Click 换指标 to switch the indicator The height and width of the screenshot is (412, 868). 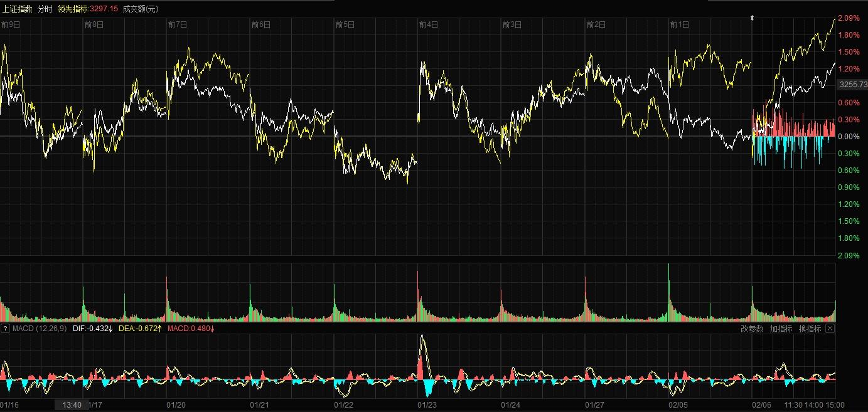coord(810,329)
